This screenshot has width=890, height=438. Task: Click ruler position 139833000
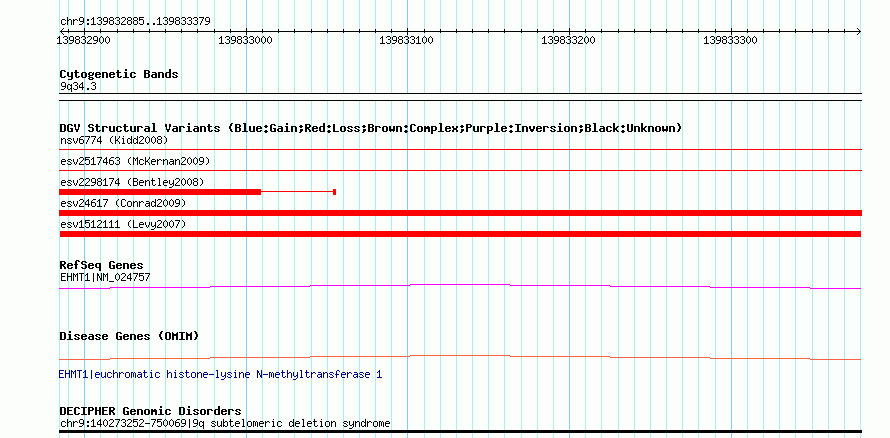click(245, 41)
